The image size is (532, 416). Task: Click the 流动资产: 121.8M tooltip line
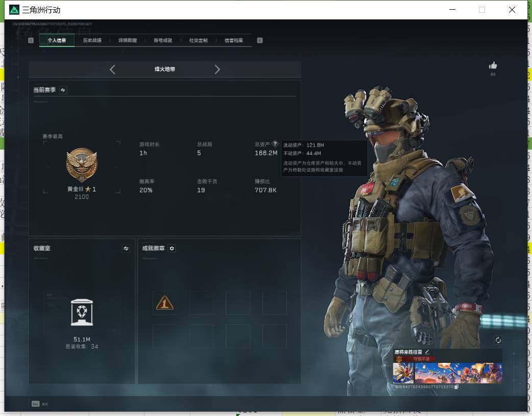coord(304,145)
